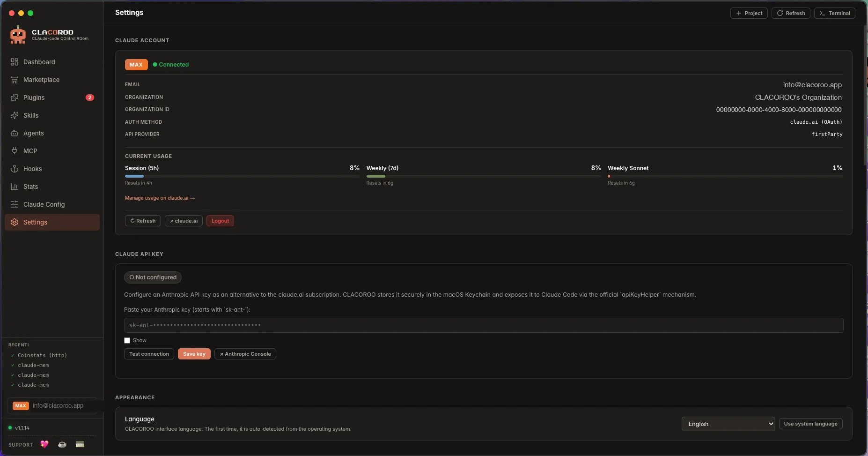View the Stats page
868x456 pixels.
pyautogui.click(x=52, y=187)
